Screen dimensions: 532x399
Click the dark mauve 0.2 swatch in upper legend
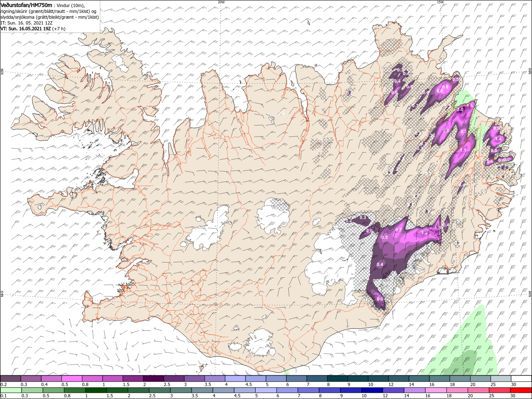click(11, 379)
